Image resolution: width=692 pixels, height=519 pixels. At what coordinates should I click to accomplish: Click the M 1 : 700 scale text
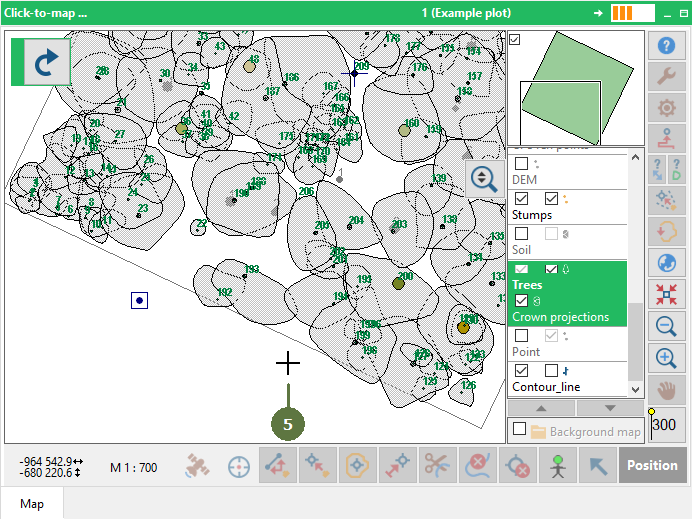(x=133, y=467)
